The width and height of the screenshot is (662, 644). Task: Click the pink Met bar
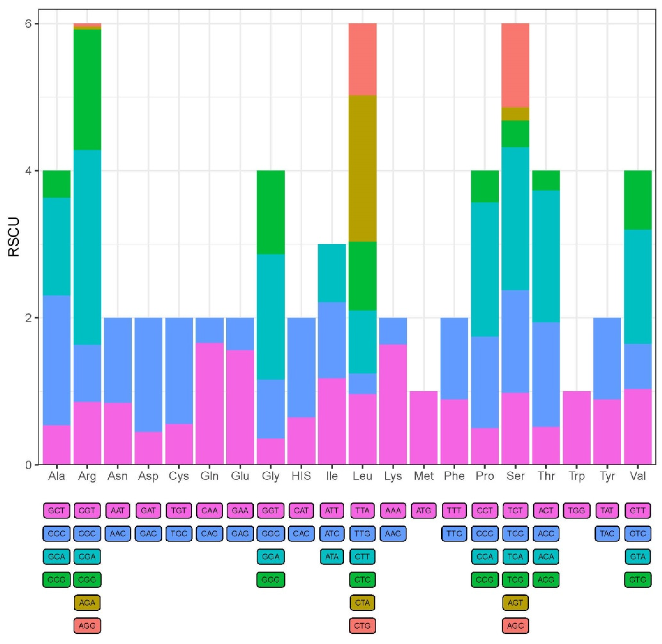click(x=423, y=427)
